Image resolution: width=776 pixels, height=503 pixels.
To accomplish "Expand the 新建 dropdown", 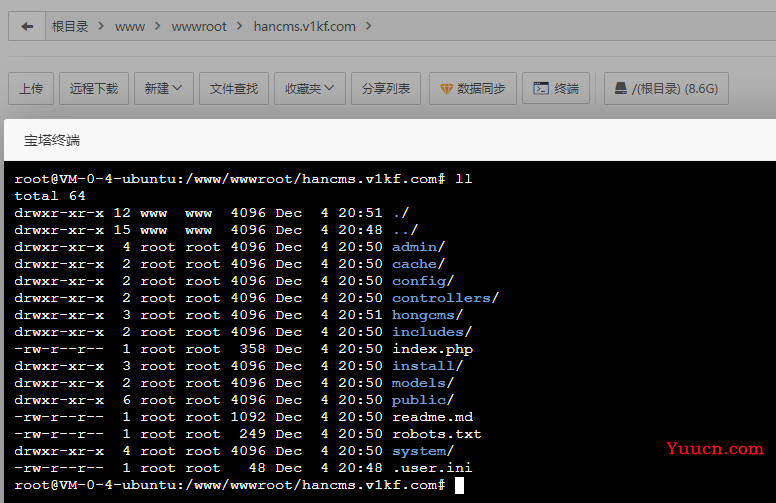I will click(164, 89).
